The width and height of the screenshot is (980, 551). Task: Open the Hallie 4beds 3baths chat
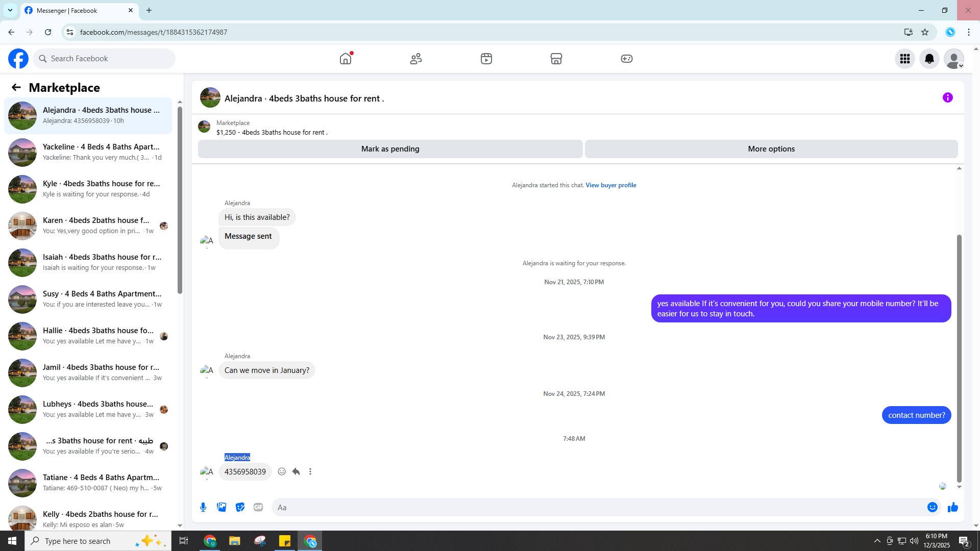tap(88, 336)
